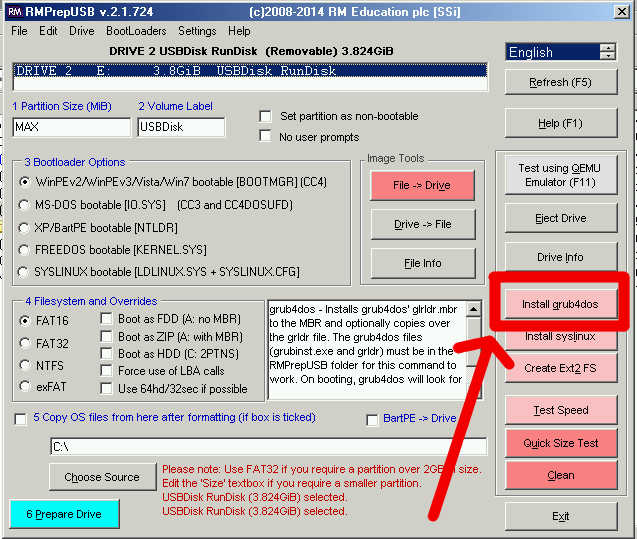Enable Set partition as non-bootable checkbox
637x539 pixels.
tap(266, 116)
